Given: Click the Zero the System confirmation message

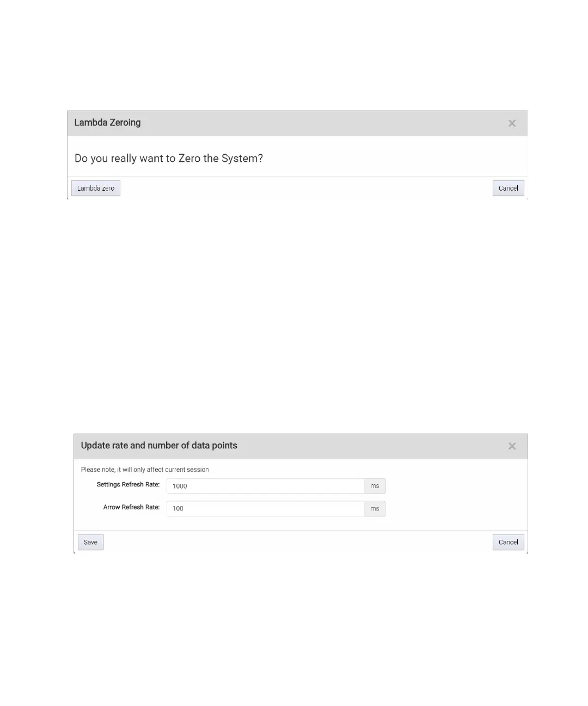Looking at the screenshot, I should [x=169, y=159].
